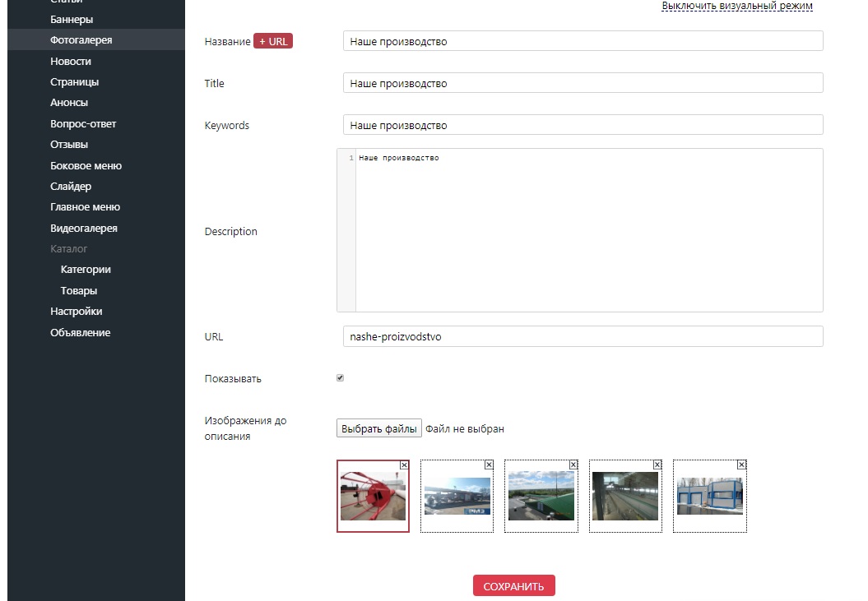Viewport: 868px width, 601px height.
Task: Toggle the Показывать checkbox
Action: (x=340, y=378)
